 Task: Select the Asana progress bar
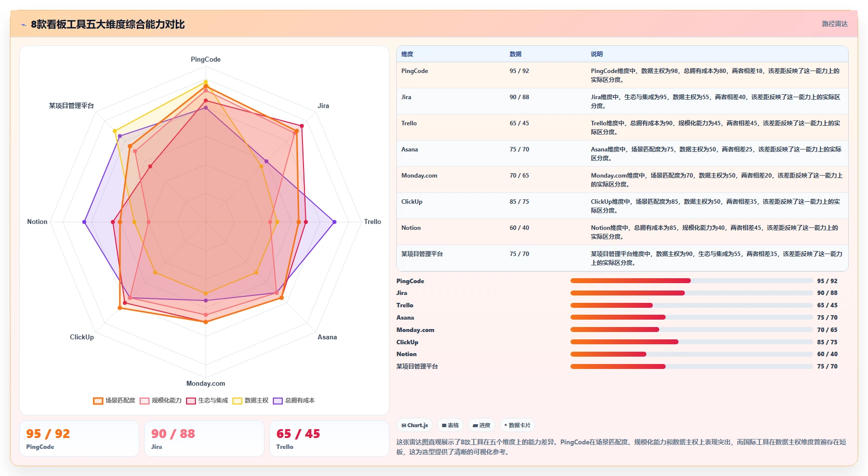(691, 317)
